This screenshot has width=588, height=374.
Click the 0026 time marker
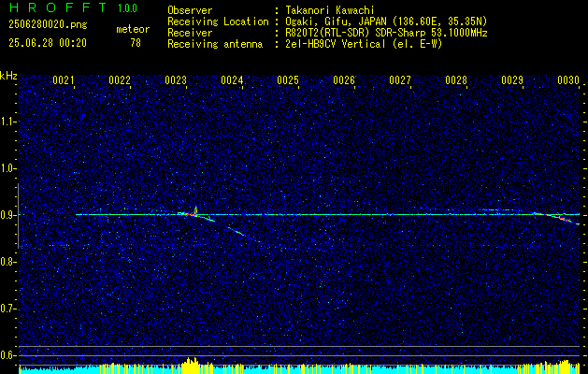pos(344,79)
